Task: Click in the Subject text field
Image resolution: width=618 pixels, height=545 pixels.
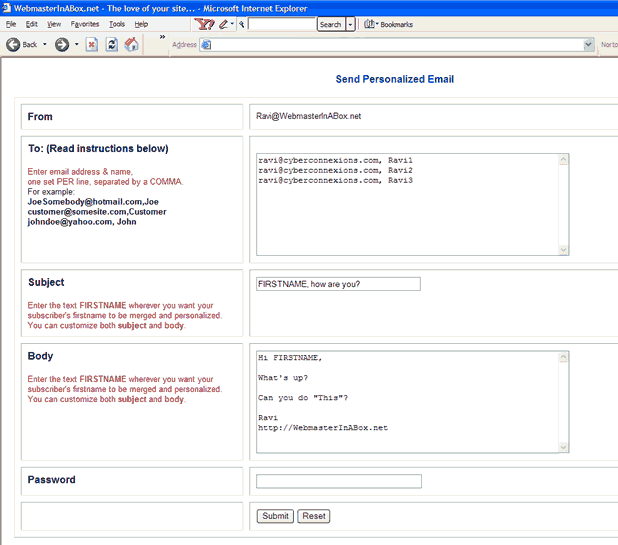Action: pos(338,284)
